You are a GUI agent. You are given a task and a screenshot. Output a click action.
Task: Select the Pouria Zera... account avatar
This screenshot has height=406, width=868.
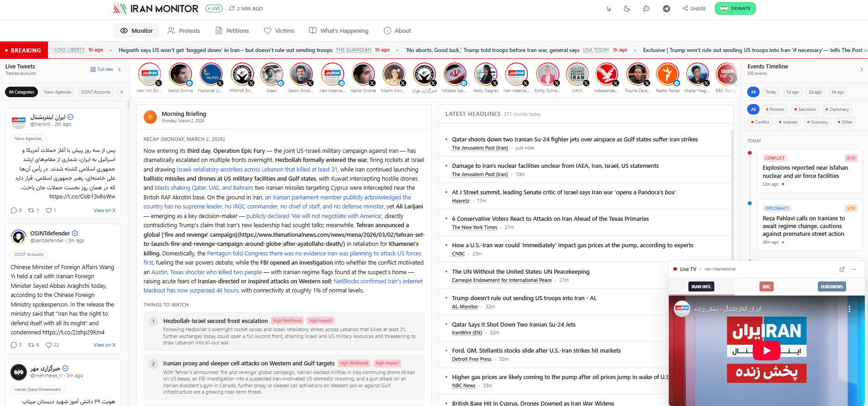[637, 74]
